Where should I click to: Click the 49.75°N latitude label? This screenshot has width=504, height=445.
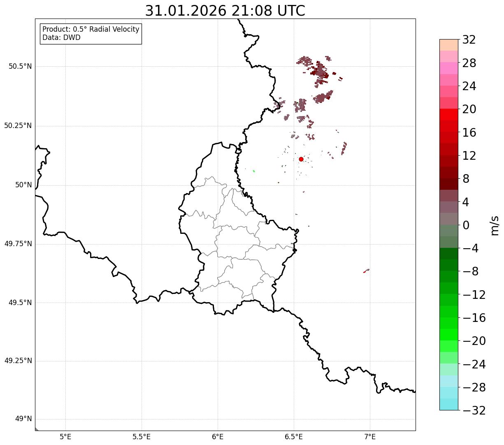pyautogui.click(x=18, y=244)
